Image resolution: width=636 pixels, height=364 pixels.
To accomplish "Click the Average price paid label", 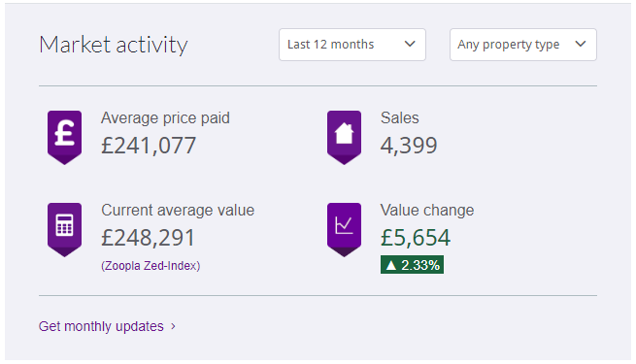I will [x=165, y=118].
